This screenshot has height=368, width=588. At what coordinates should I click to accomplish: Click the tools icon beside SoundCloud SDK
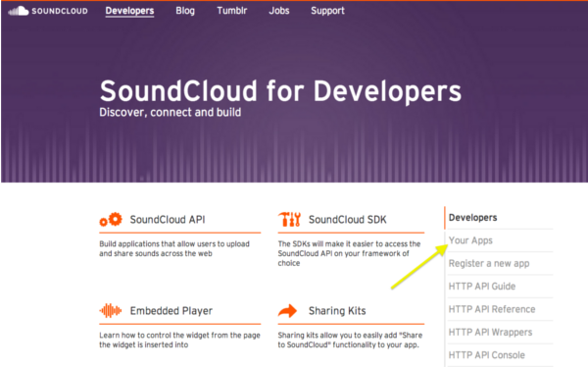(x=289, y=219)
